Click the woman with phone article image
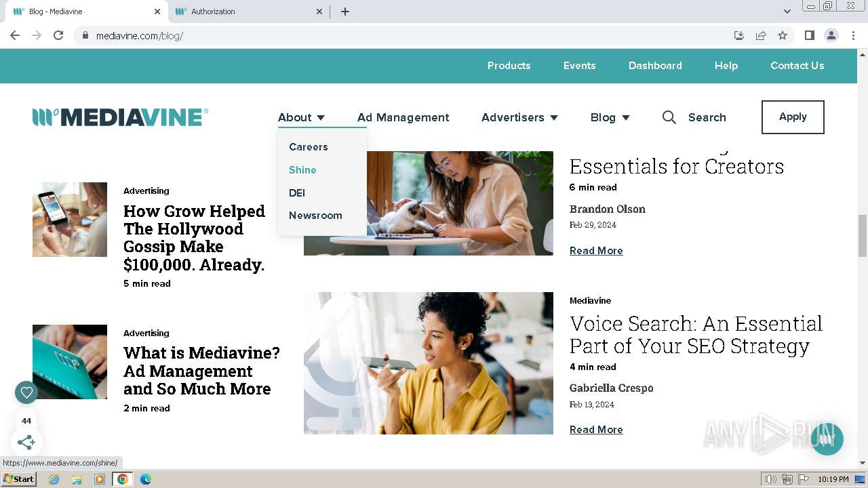868x488 pixels. pyautogui.click(x=429, y=363)
